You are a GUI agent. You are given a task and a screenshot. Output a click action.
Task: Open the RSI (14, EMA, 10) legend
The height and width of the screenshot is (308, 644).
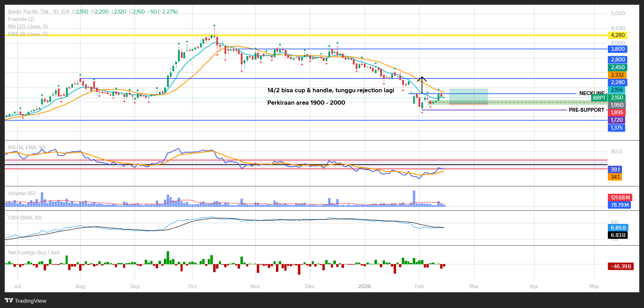pyautogui.click(x=27, y=148)
